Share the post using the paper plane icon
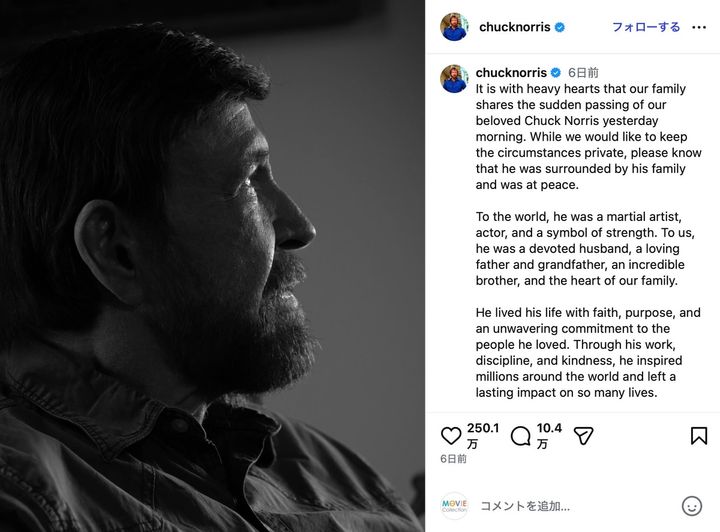This screenshot has height=532, width=720. coord(584,436)
